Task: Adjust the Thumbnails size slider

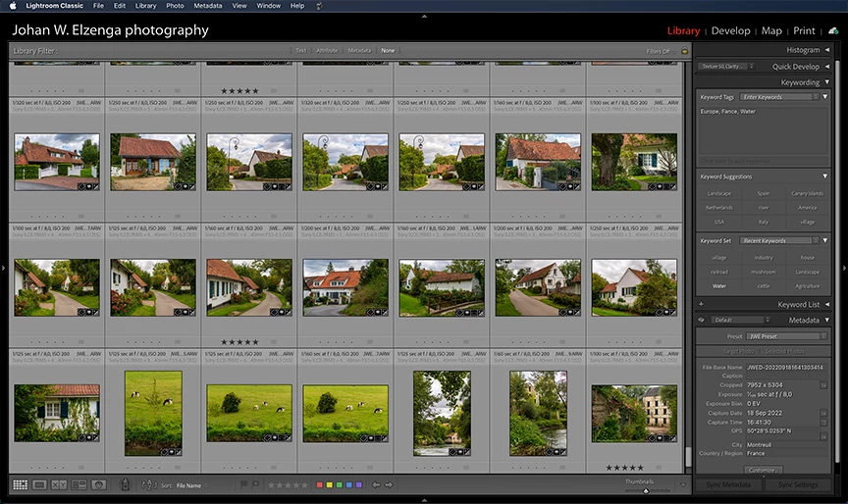Action: (646, 491)
